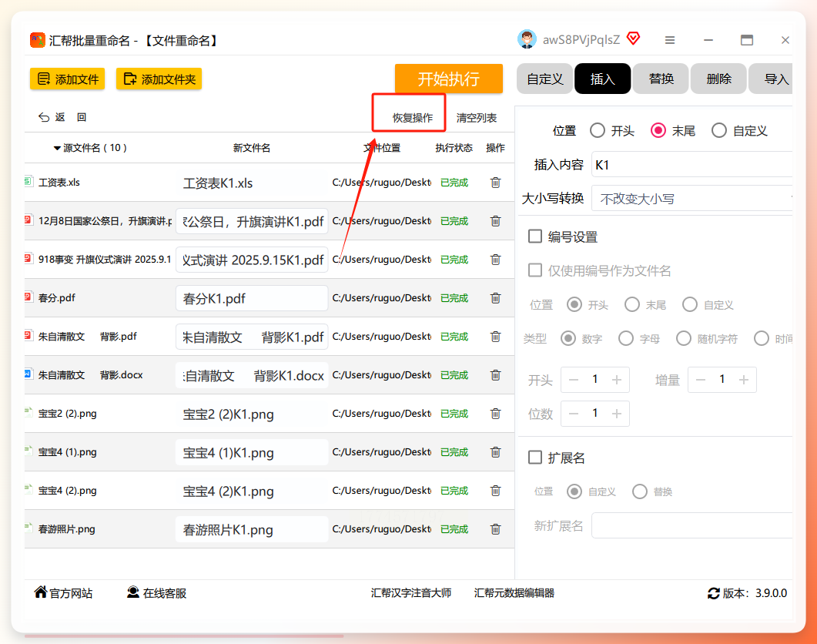
Task: Increase the 开头 number with plus
Action: (x=617, y=380)
